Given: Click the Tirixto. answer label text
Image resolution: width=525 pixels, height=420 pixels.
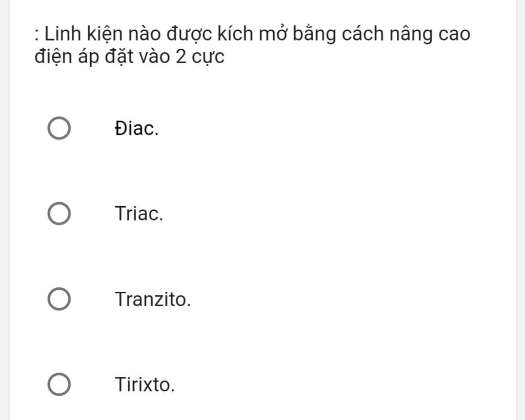Looking at the screenshot, I should point(145,385).
